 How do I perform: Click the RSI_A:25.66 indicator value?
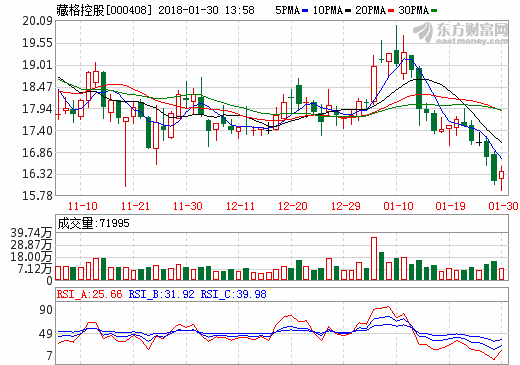[90, 294]
